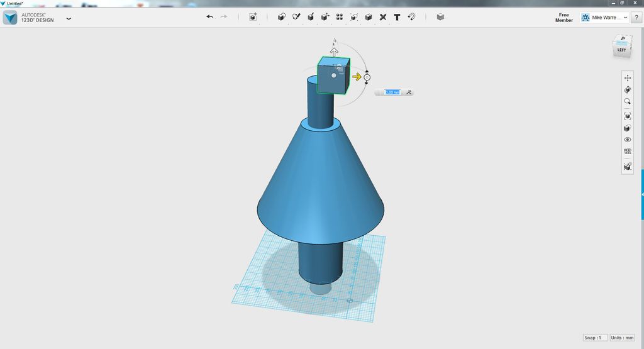Expand the 123D Design application menu arrow
The height and width of the screenshot is (349, 644).
click(x=69, y=18)
